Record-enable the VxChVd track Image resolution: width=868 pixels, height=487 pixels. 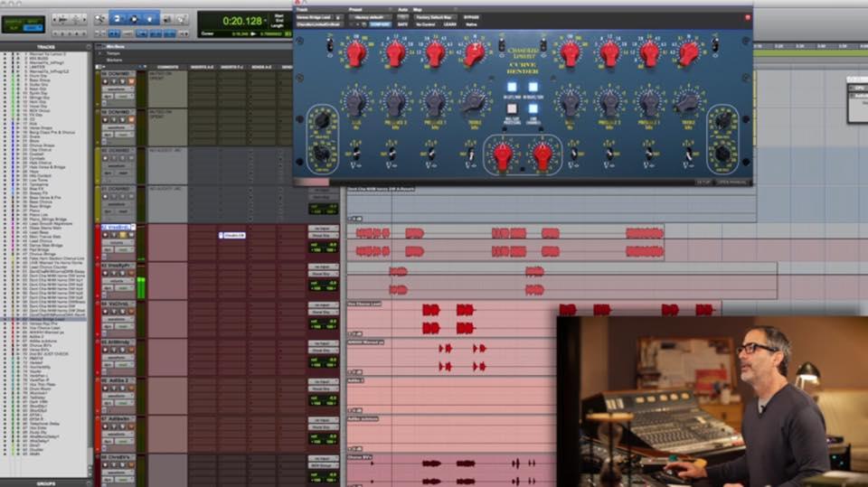point(106,312)
